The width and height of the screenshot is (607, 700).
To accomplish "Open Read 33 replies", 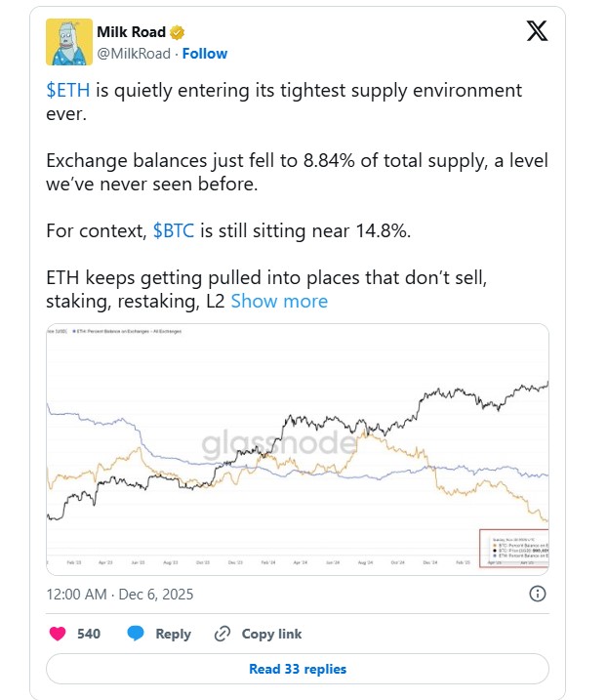I will click(x=297, y=669).
